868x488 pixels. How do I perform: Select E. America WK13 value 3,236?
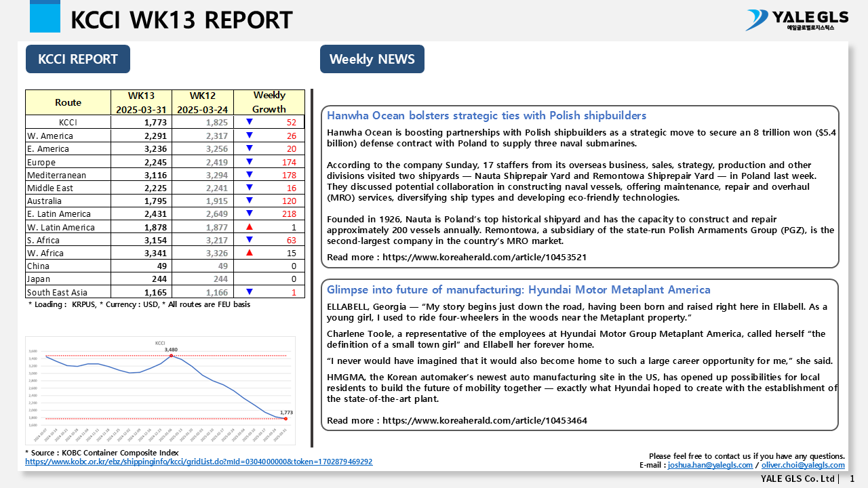156,149
